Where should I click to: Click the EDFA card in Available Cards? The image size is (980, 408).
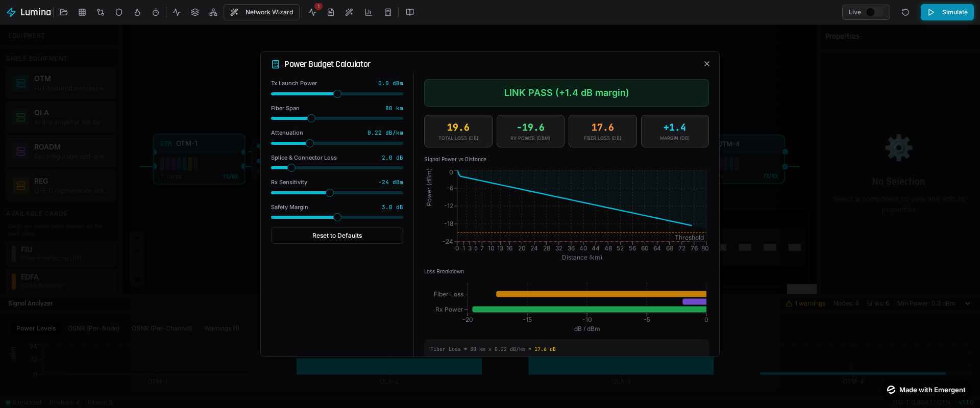pos(61,281)
